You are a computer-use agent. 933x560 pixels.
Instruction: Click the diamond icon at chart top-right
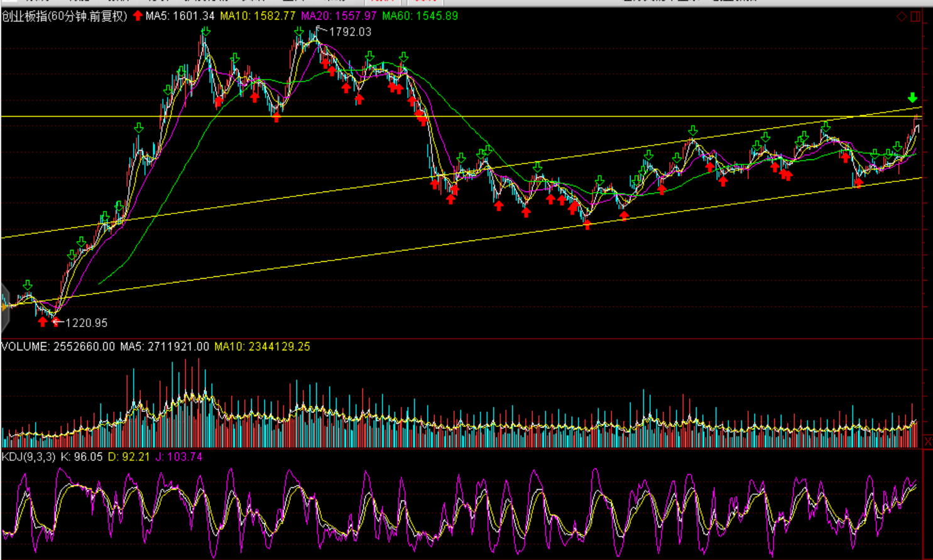point(901,16)
